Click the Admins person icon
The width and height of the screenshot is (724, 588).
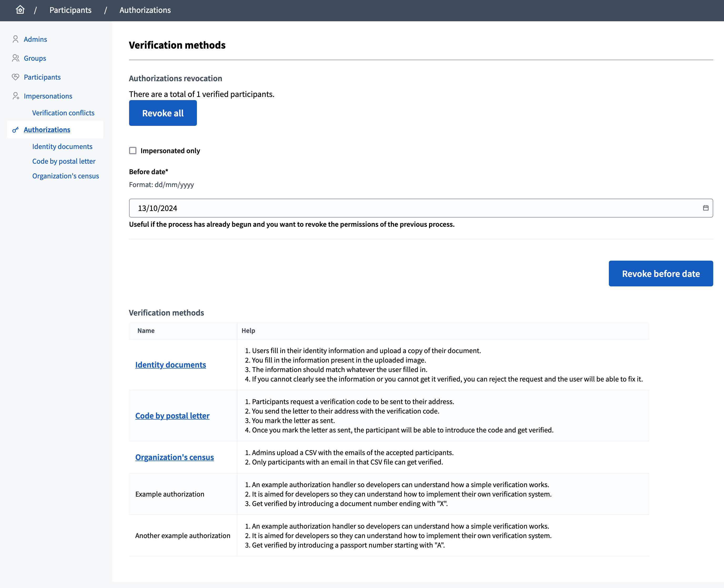[x=15, y=39]
